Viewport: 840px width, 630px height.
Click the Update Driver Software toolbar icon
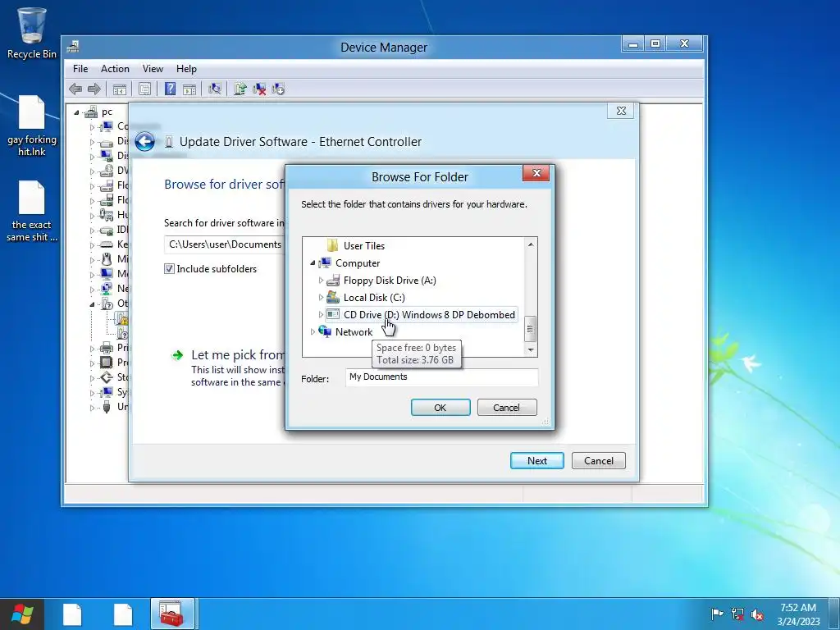point(240,89)
